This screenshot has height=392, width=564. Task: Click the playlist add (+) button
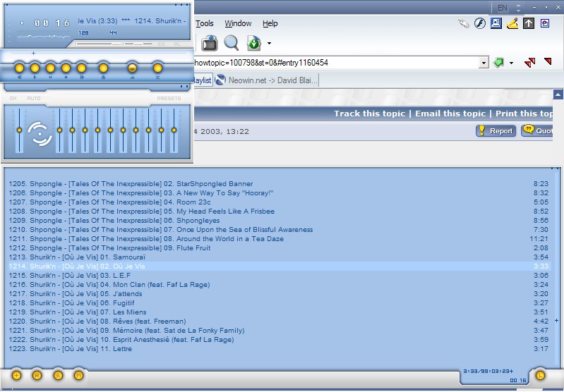click(16, 375)
